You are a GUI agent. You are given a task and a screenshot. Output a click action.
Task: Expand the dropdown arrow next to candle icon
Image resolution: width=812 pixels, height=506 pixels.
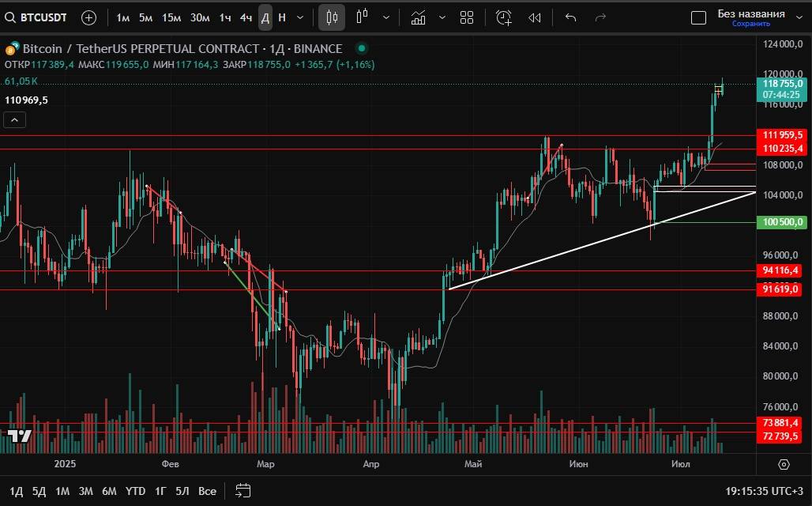tap(385, 17)
